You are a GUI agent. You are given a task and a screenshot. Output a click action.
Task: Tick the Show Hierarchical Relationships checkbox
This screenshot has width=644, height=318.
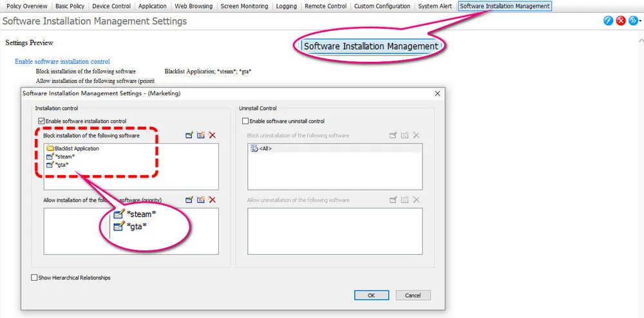tap(34, 277)
